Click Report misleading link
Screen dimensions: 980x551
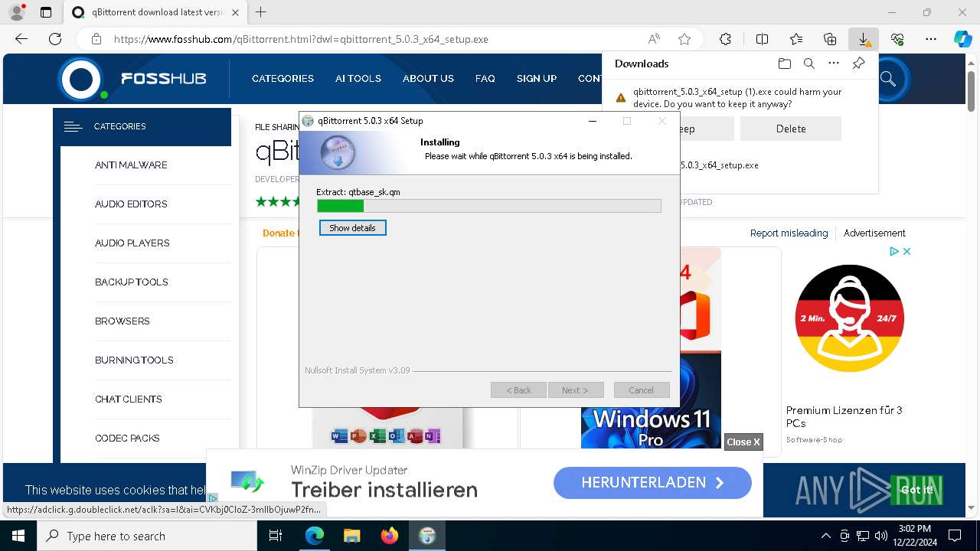point(789,233)
